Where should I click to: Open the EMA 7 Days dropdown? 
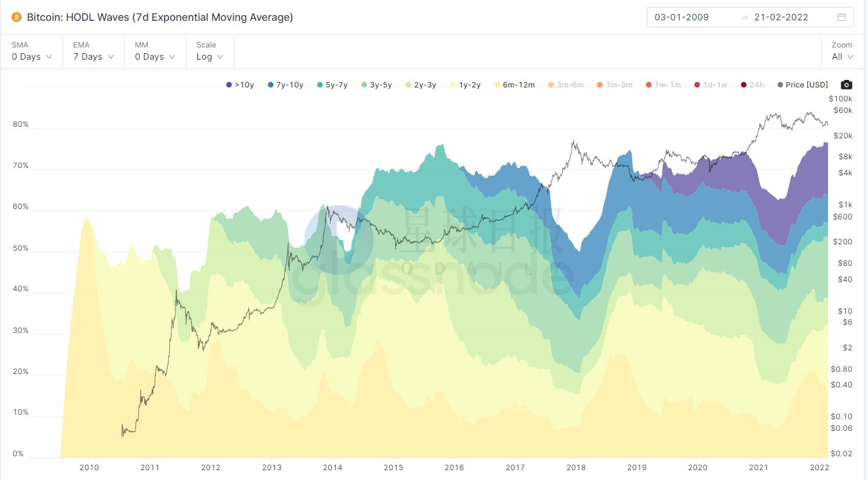93,52
